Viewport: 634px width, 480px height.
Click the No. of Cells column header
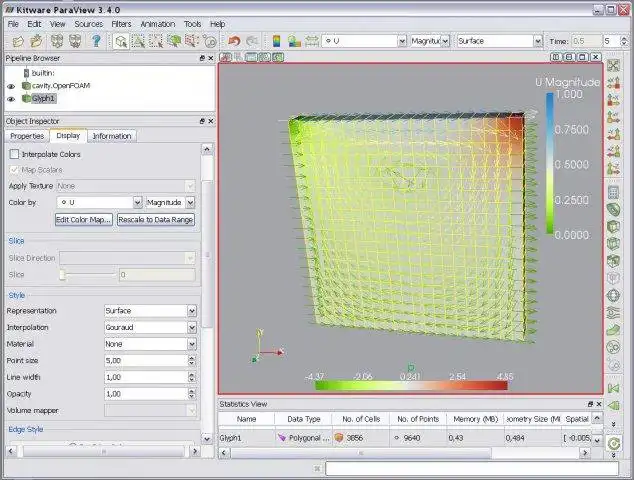tap(361, 419)
